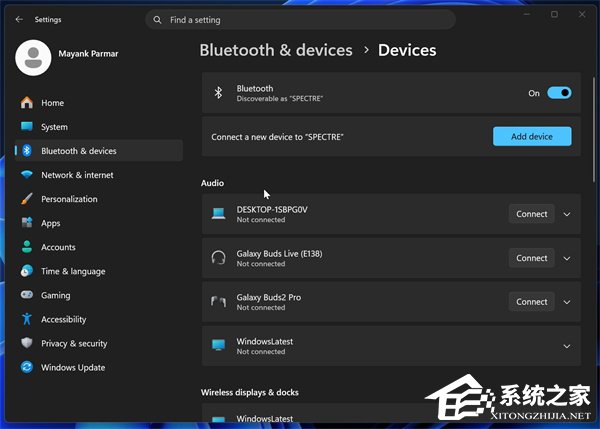The height and width of the screenshot is (429, 600).
Task: Expand the Galaxy Buds Live chevron
Action: 567,258
